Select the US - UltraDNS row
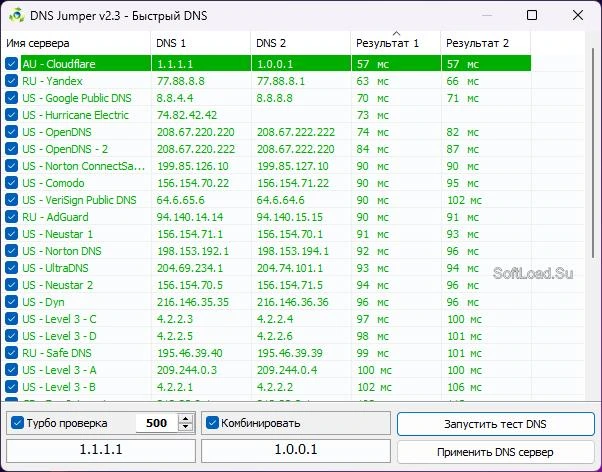 268,268
